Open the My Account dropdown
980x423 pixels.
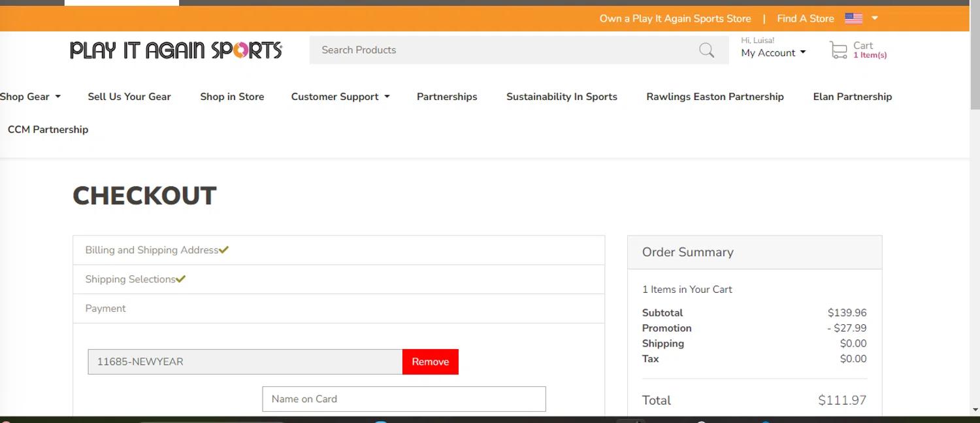click(x=774, y=53)
